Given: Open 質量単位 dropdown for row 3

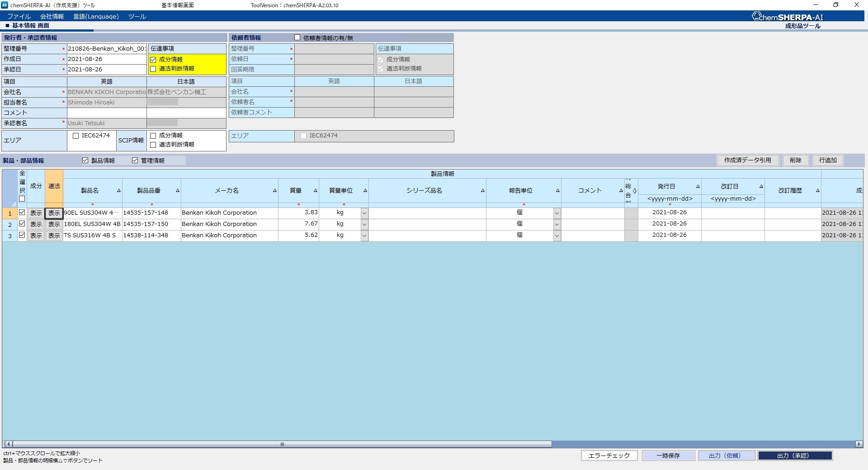Looking at the screenshot, I should (364, 235).
